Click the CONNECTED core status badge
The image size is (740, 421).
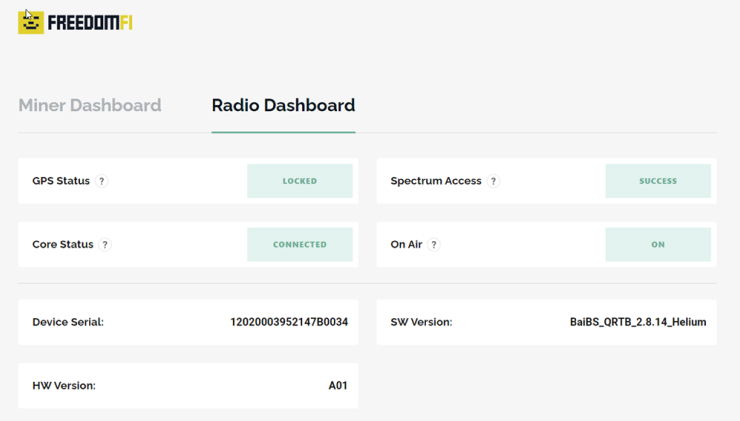pos(300,244)
